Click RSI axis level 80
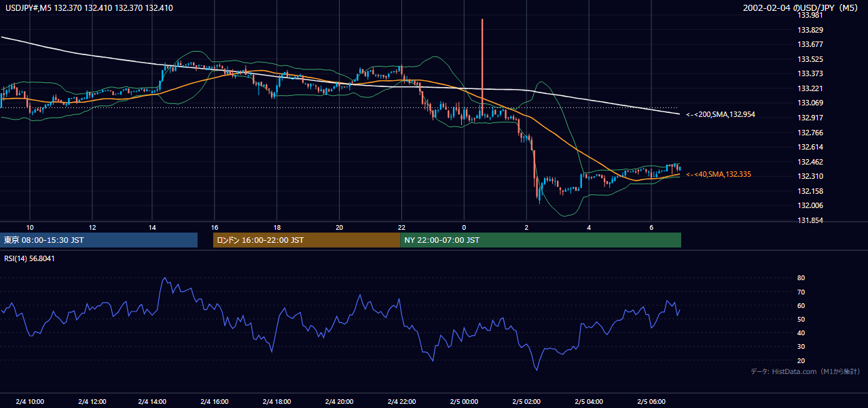 [801, 278]
